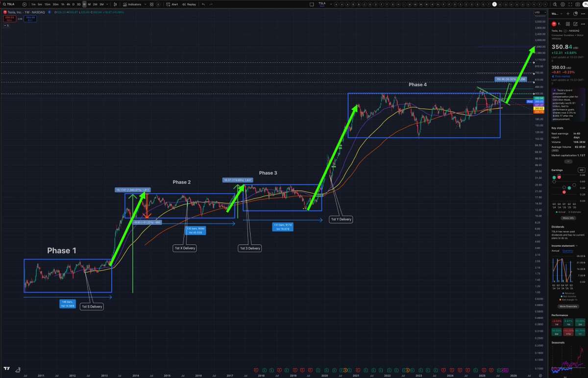This screenshot has height=378, width=588.
Task: Click the Tesla, Inc. 1W NASDAQ legend title
Action: click(x=26, y=12)
